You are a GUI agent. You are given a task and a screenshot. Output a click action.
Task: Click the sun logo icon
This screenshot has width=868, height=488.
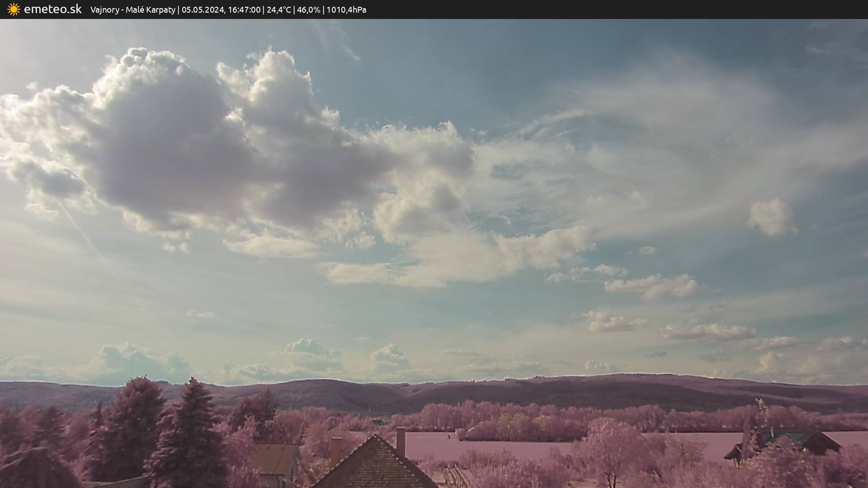14,9
